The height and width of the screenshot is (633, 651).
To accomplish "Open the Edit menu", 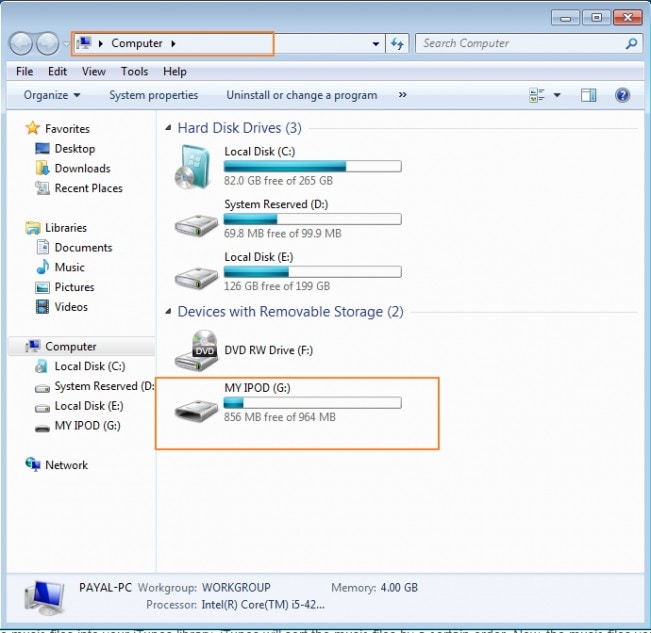I will (x=57, y=71).
